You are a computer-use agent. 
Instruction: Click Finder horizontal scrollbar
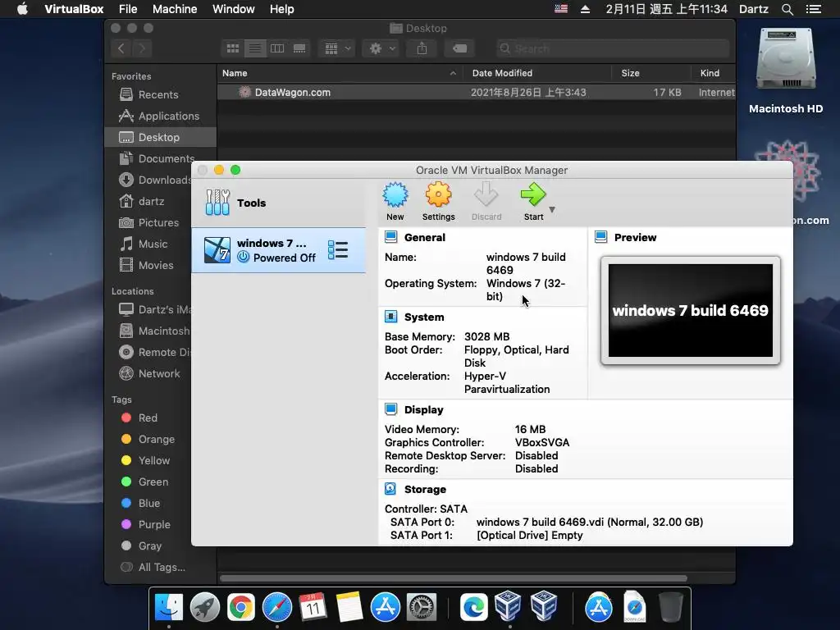point(453,578)
